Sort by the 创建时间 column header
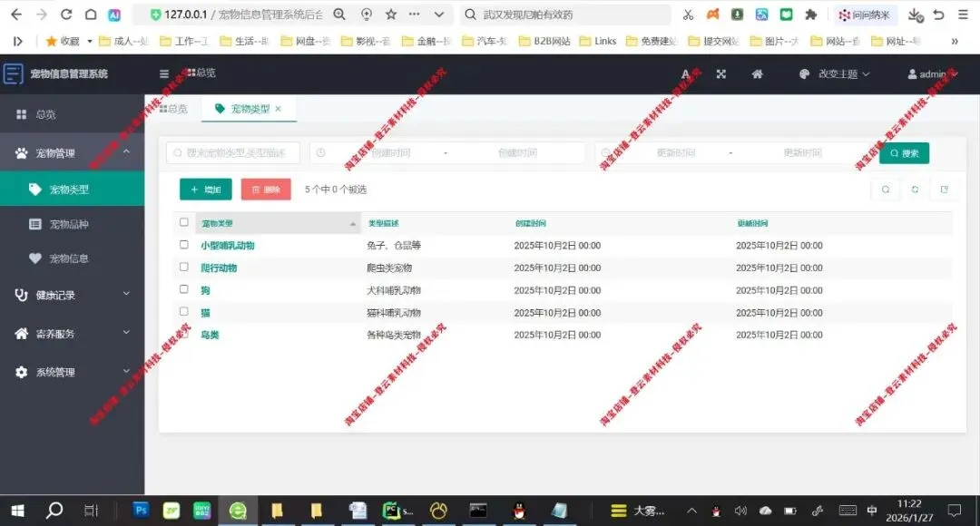Viewport: 980px width, 526px height. 530,223
